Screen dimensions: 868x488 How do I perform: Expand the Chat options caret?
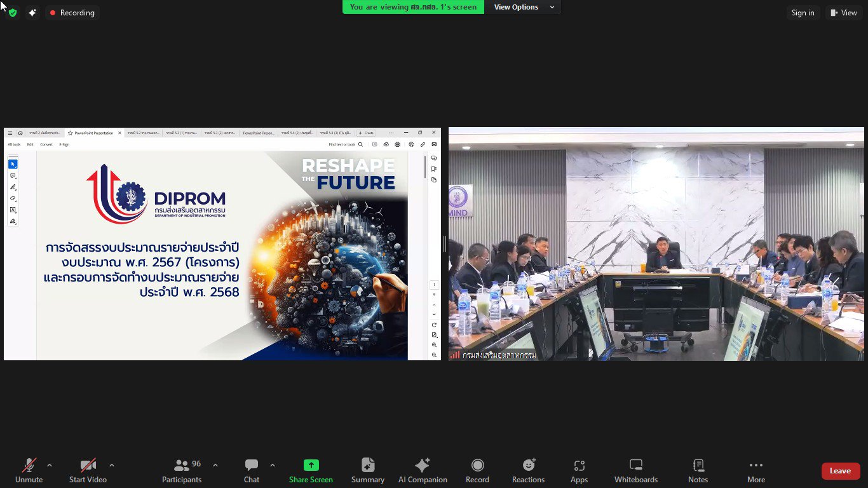pos(273,465)
